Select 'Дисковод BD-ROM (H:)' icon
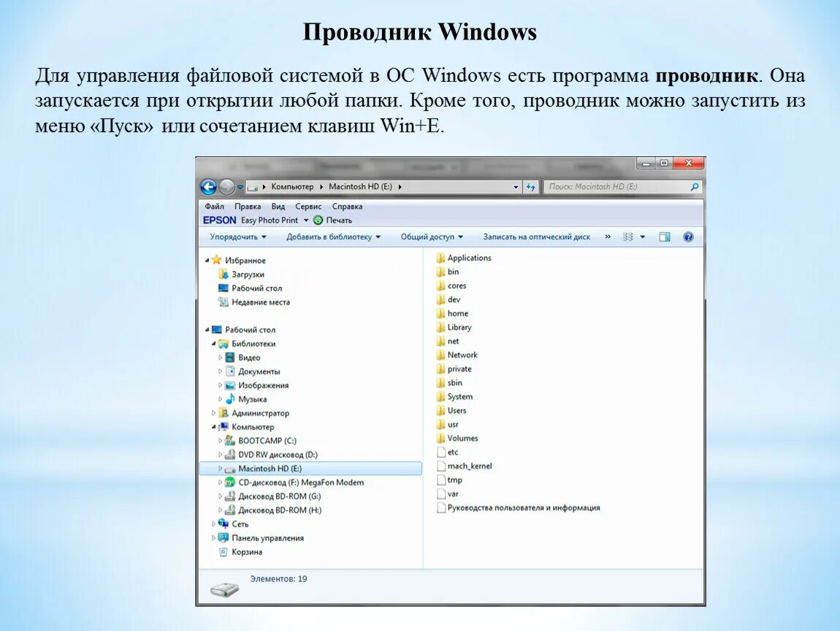This screenshot has height=631, width=840. [x=230, y=510]
